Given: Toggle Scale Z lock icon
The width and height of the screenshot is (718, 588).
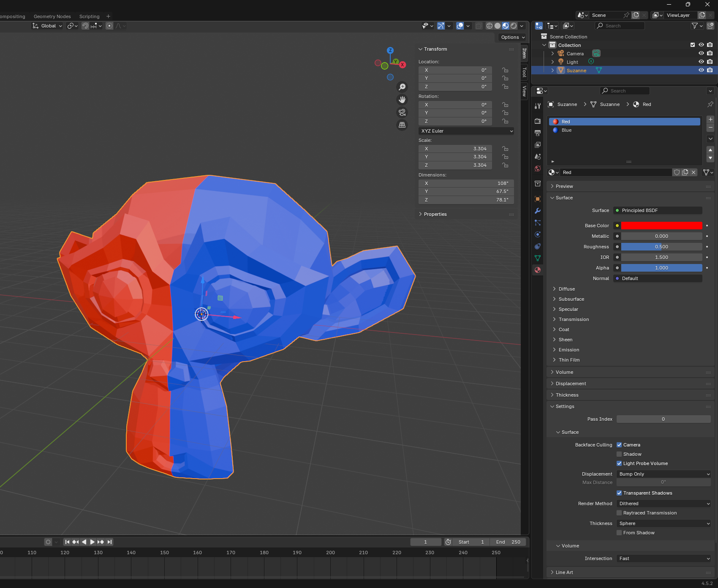Looking at the screenshot, I should pos(505,165).
